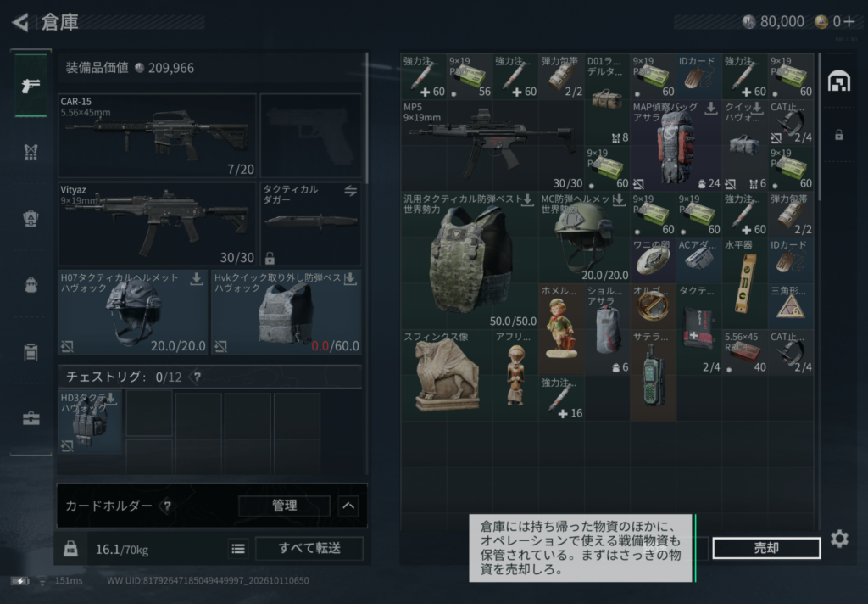Select the weapons loadout sidebar tab
Viewport: 868px width, 604px height.
pyautogui.click(x=31, y=85)
